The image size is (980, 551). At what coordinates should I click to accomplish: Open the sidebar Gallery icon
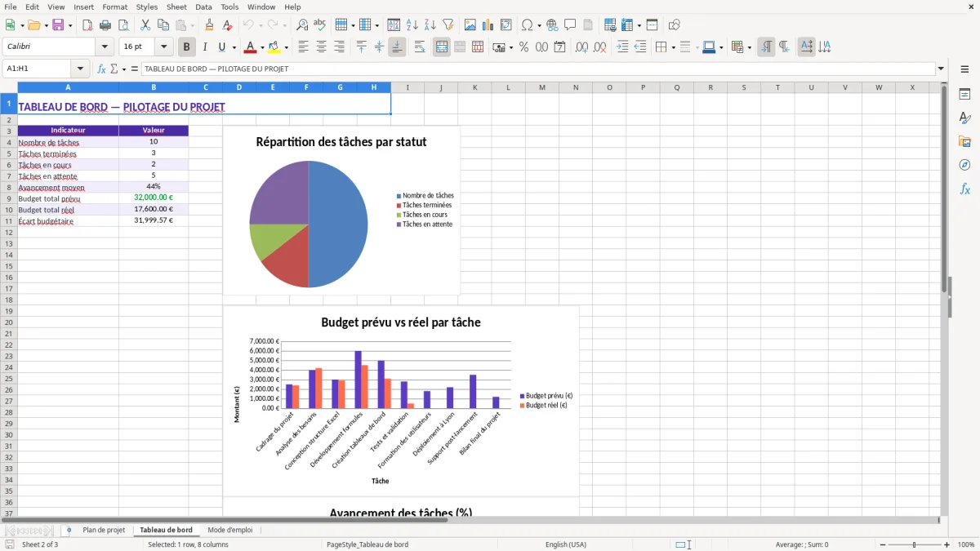pos(964,141)
